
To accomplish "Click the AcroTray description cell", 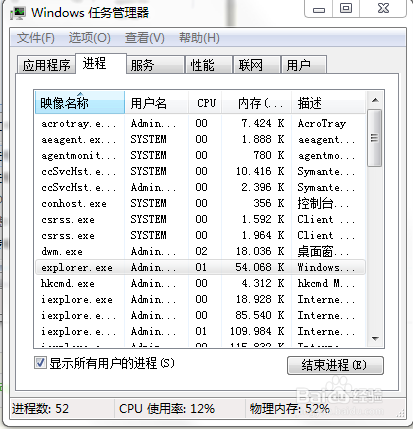I will click(322, 124).
